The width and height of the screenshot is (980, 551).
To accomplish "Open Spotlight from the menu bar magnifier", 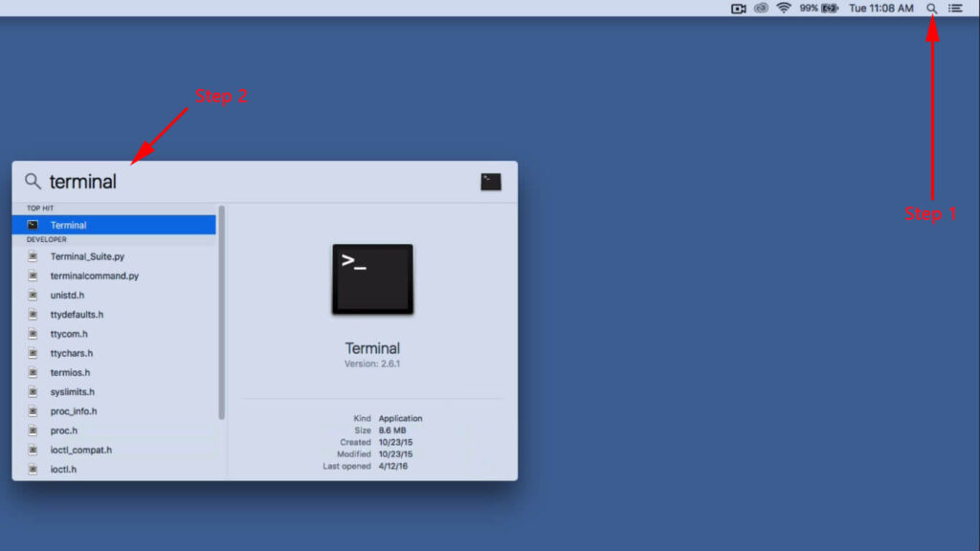I will click(931, 8).
